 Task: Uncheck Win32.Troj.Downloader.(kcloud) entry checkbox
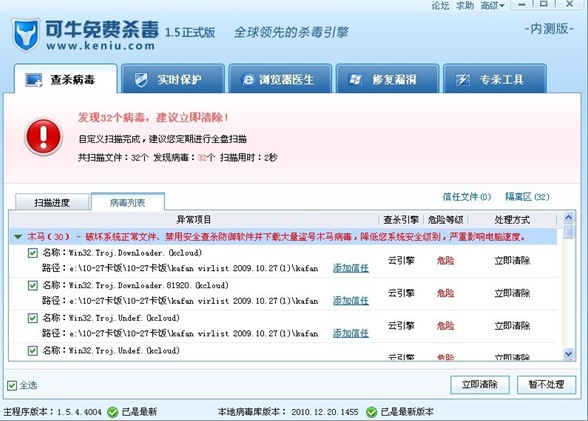[x=33, y=253]
